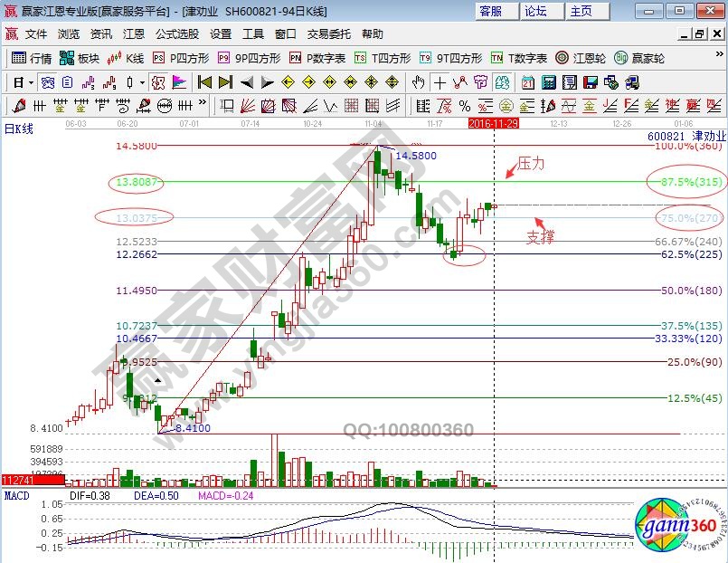Image resolution: width=728 pixels, height=563 pixels.
Task: Toggle the flag marker tool
Action: coord(180,82)
